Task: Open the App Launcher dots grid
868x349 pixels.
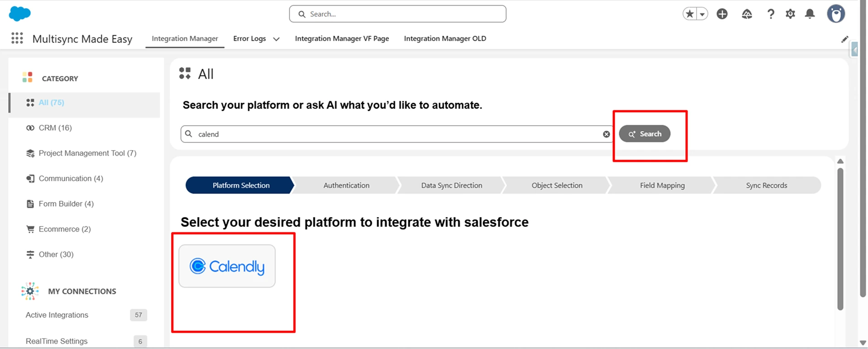Action: 17,38
